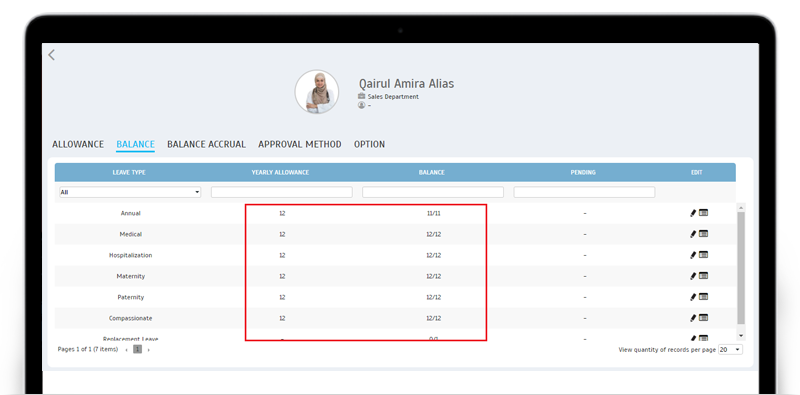Click the Compassionate row pencil icon

(693, 318)
